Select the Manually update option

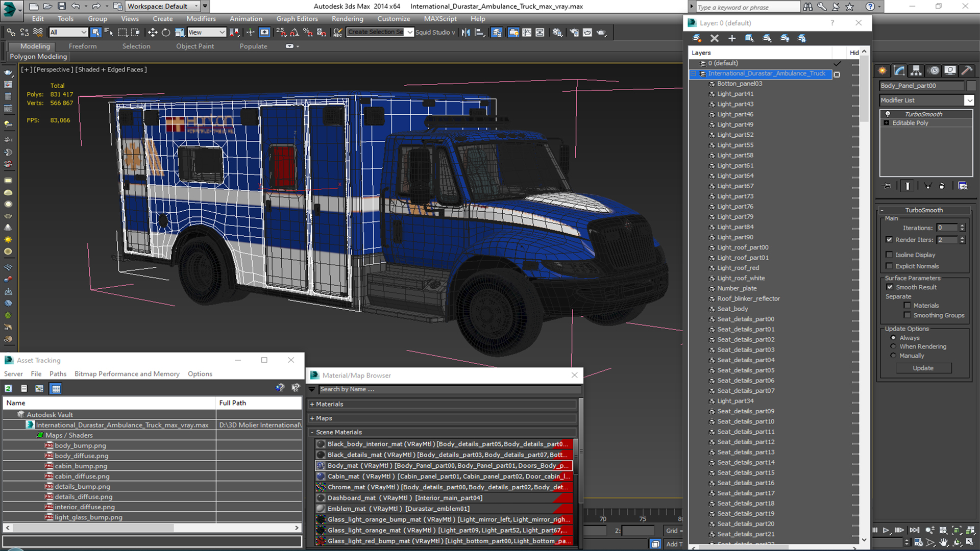[893, 356]
